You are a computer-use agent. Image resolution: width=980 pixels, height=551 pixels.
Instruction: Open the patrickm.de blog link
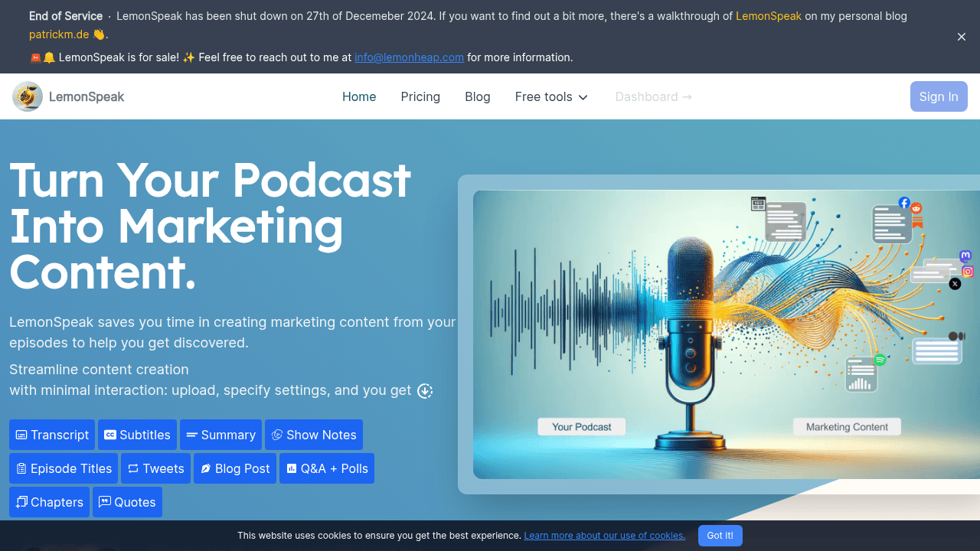(x=59, y=34)
